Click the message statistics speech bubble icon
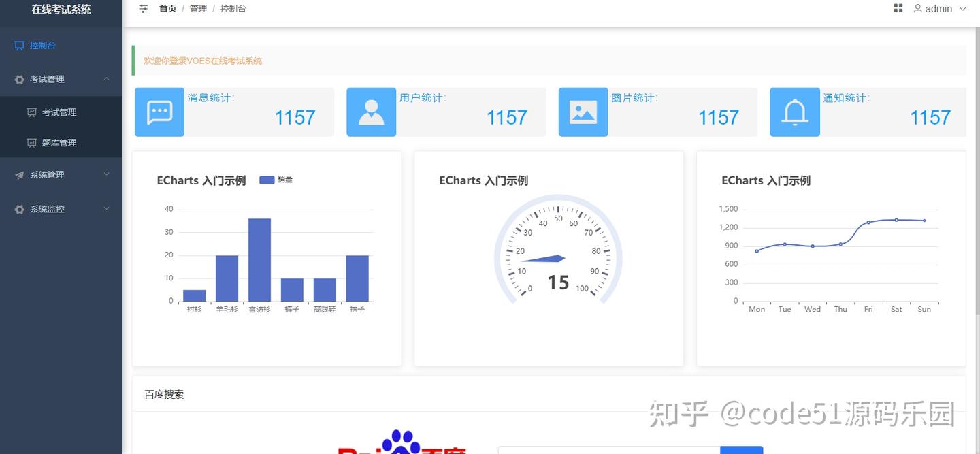This screenshot has height=454, width=980. pyautogui.click(x=159, y=112)
